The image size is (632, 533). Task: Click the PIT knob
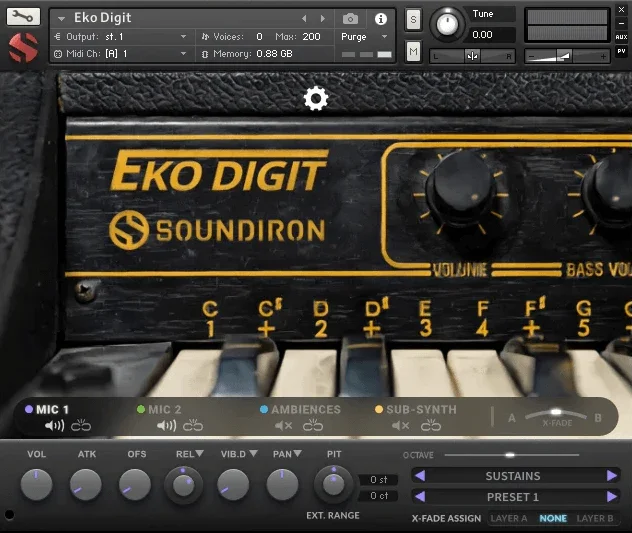pyautogui.click(x=333, y=484)
